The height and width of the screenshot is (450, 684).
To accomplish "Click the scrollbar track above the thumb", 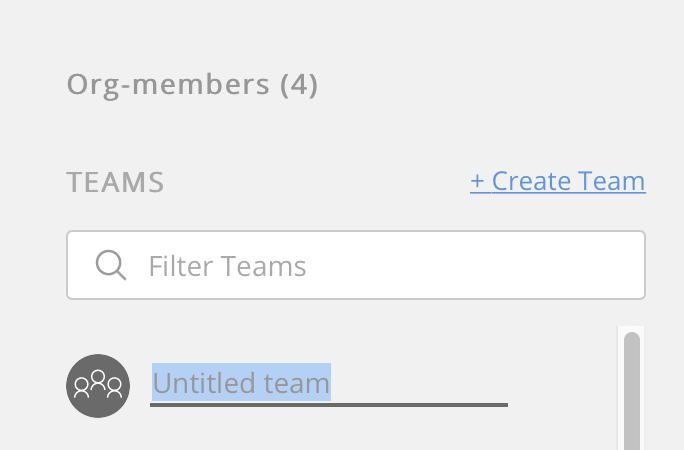I will [x=631, y=330].
